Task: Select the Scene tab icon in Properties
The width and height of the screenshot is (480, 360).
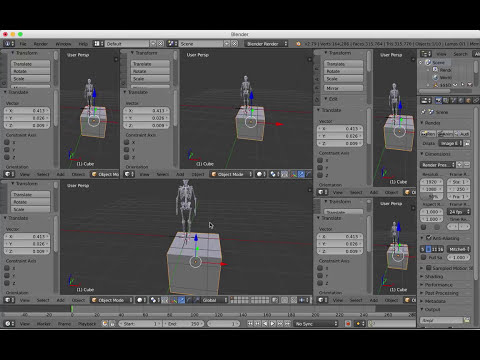Action: tap(453, 100)
